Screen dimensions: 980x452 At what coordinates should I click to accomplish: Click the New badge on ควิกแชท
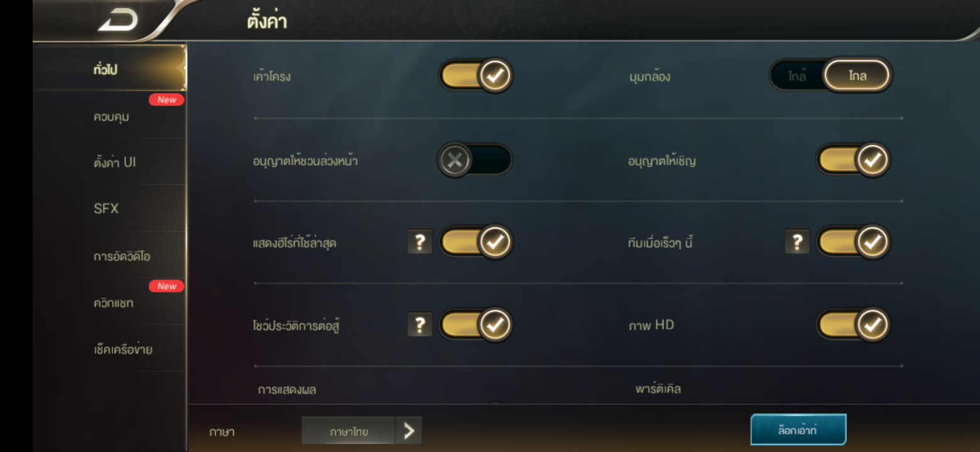point(166,286)
